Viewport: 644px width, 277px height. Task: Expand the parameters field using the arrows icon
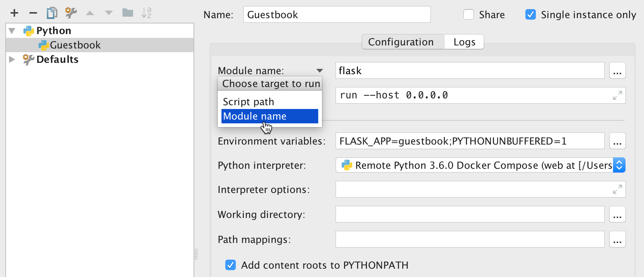[x=617, y=95]
